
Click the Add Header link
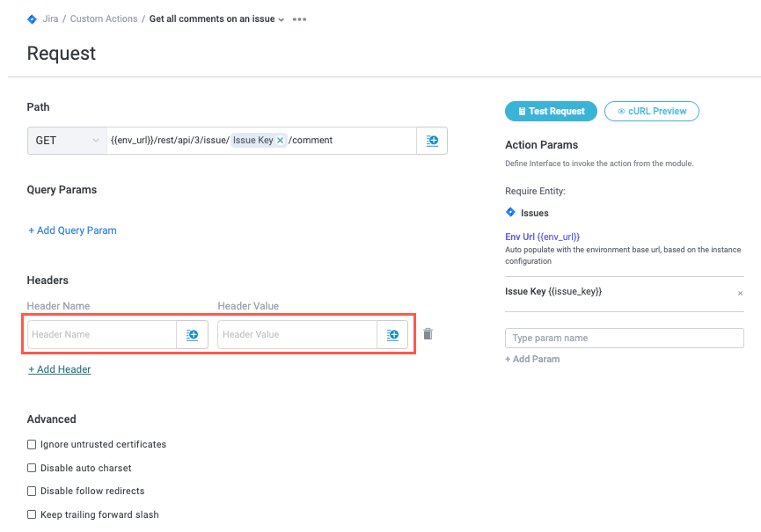click(x=60, y=369)
